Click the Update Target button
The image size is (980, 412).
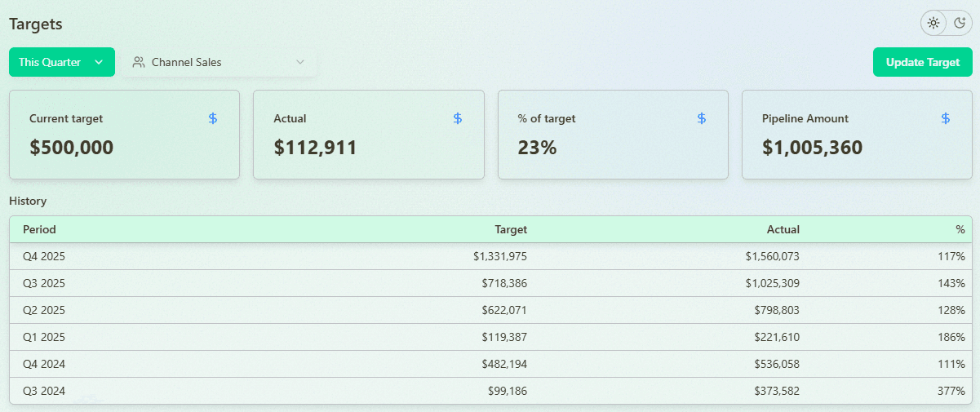(x=923, y=62)
